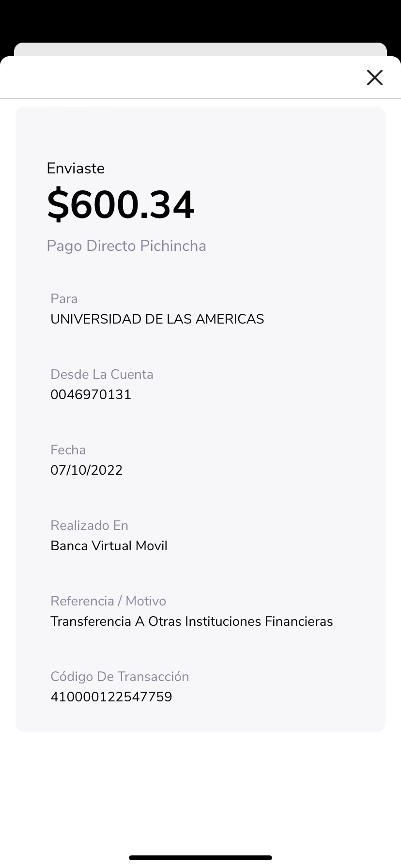401x868 pixels.
Task: Tap the Para field label
Action: pos(64,298)
